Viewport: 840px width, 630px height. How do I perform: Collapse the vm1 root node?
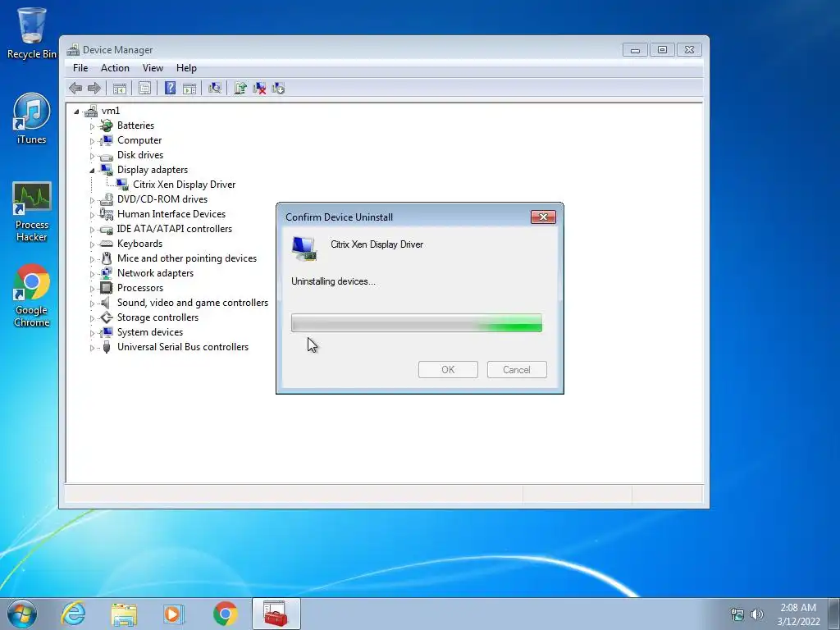(76, 112)
